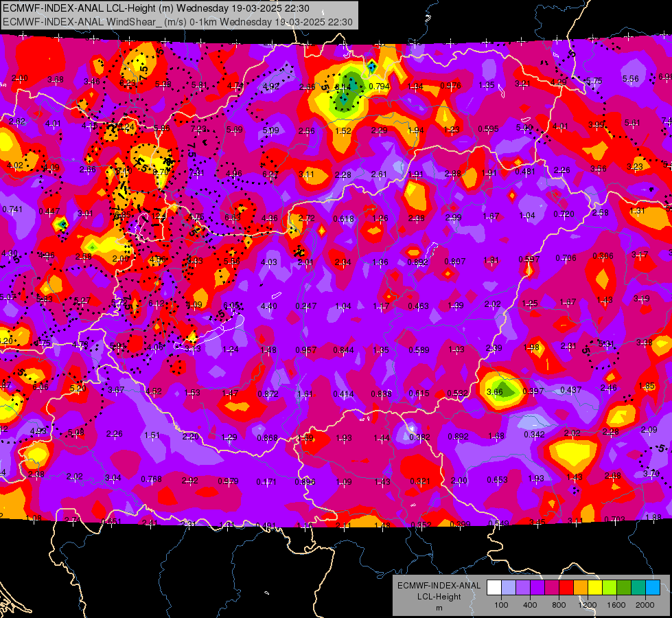Click the legend's LCL-Height label
Screen dimensions: 672x618
pos(439,597)
